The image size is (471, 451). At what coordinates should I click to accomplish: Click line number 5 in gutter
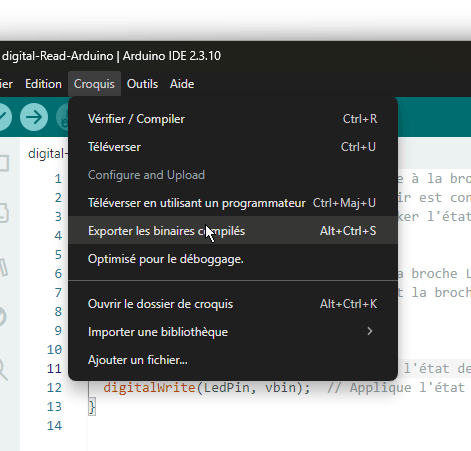pos(58,255)
